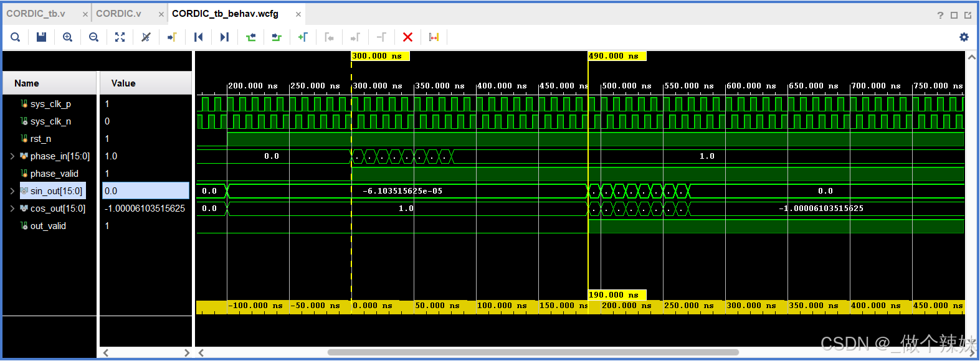980x361 pixels.
Task: Expand the cos_out[15:0] bus
Action: coord(12,209)
